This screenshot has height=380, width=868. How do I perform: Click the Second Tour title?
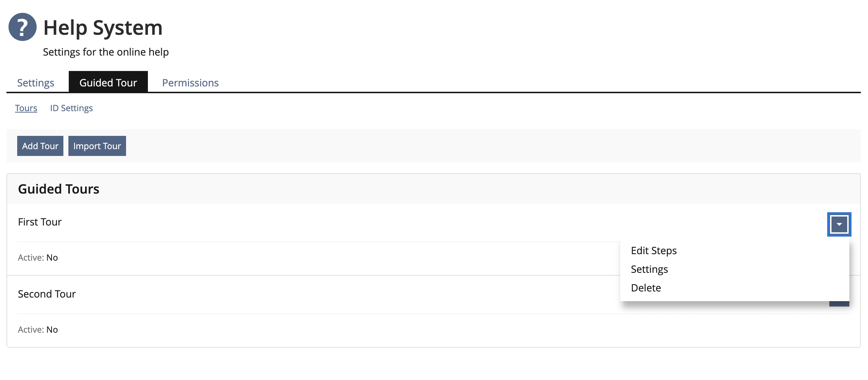point(47,294)
